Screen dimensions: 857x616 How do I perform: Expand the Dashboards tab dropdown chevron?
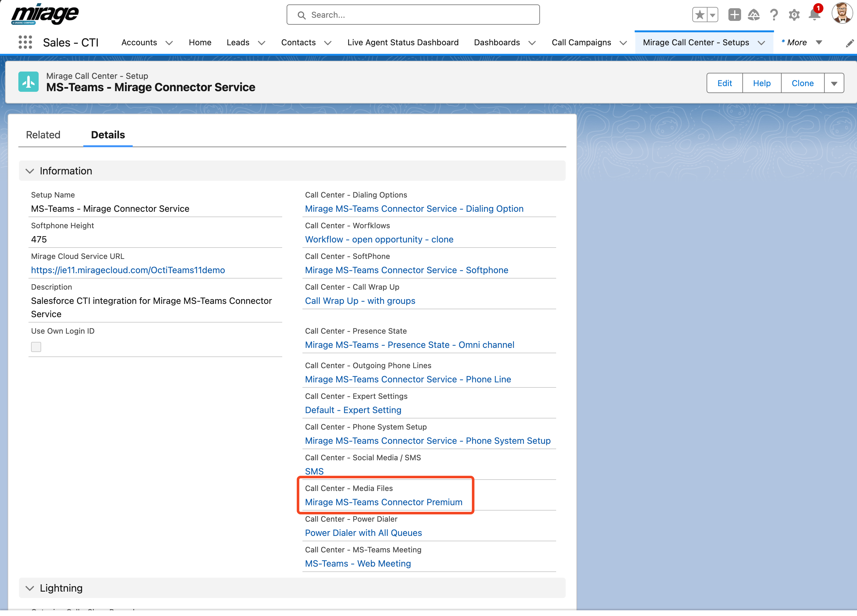[532, 43]
